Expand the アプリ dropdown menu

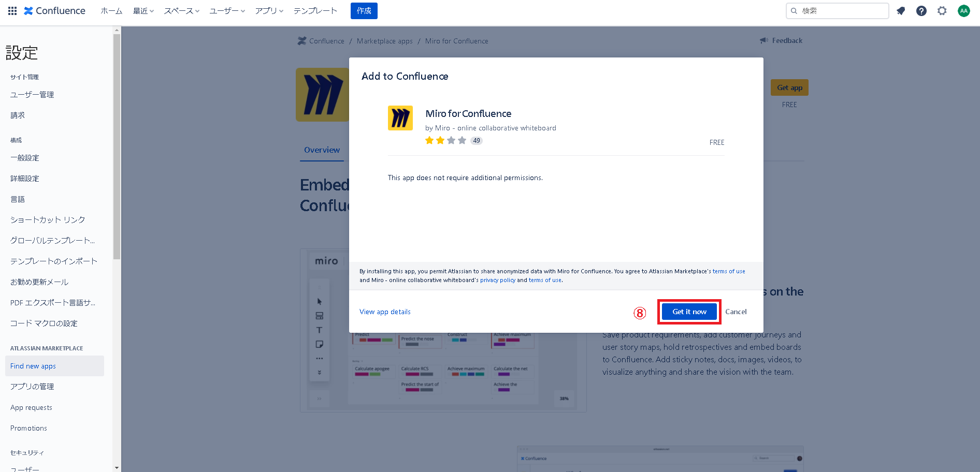[269, 11]
